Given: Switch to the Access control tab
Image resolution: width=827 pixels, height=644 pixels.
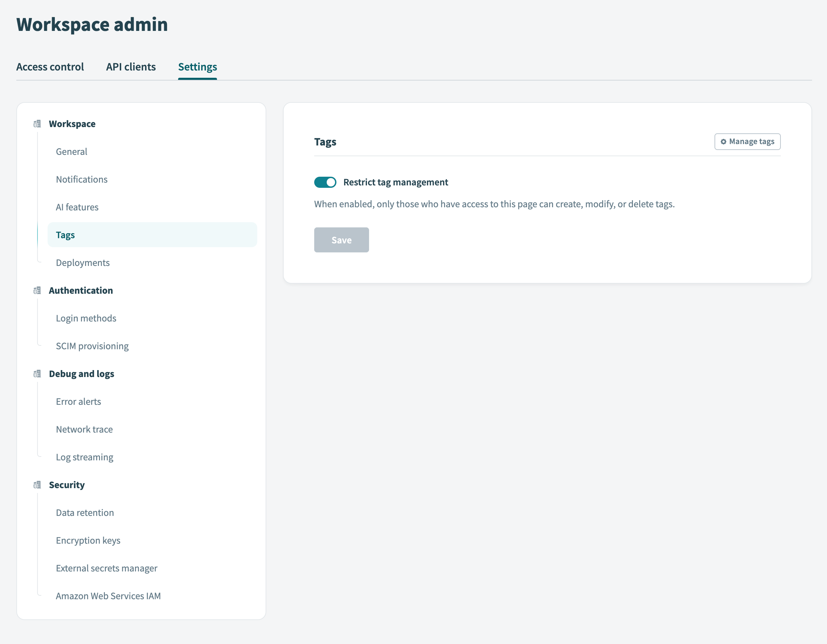Looking at the screenshot, I should pos(50,67).
